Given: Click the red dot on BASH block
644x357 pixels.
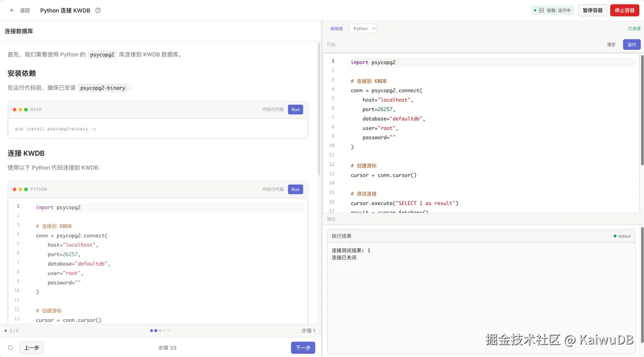Looking at the screenshot, I should coord(15,110).
